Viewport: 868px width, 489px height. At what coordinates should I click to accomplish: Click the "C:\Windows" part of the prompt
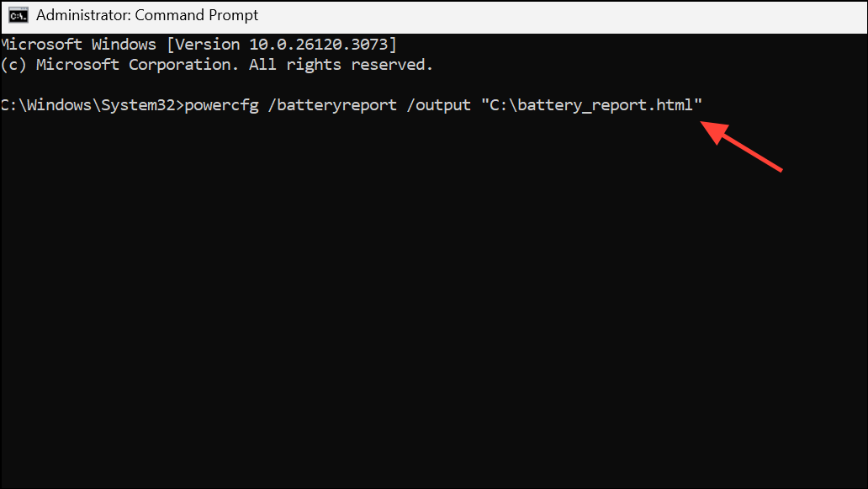tap(45, 105)
